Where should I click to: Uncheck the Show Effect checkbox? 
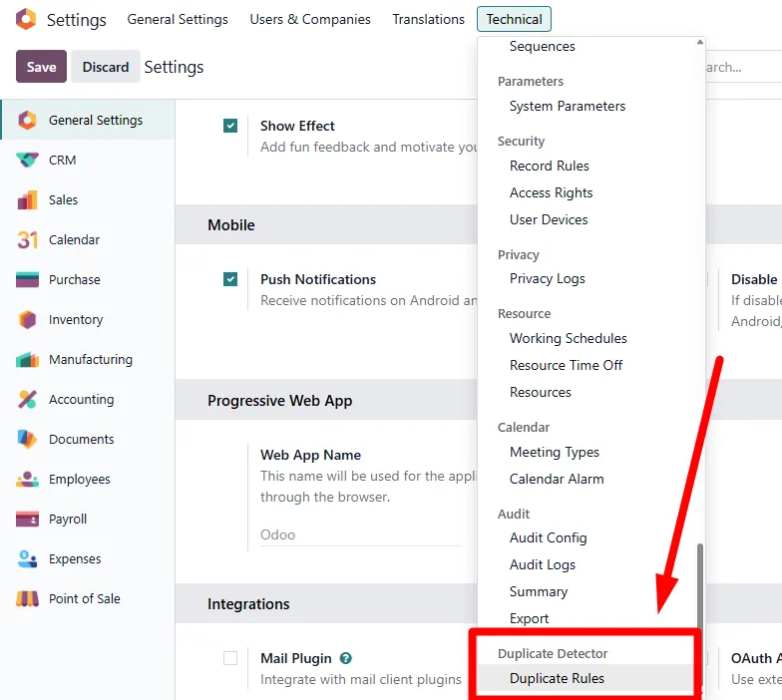pos(230,126)
